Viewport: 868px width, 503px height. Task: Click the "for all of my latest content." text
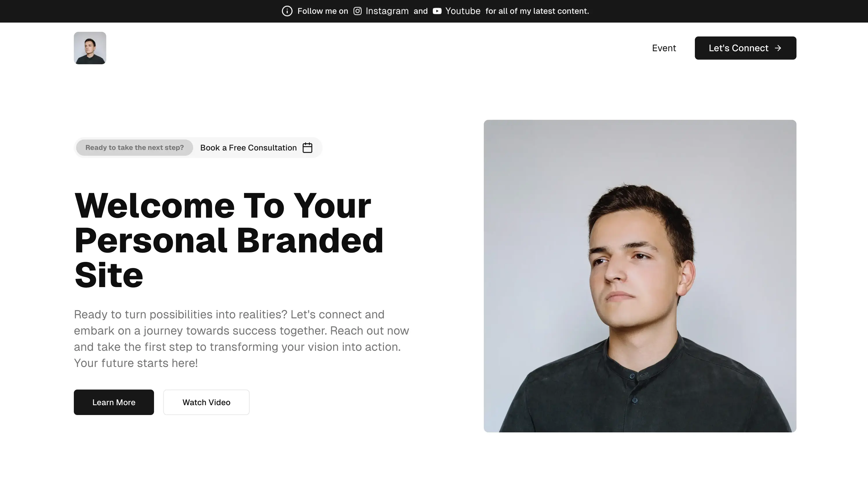(x=537, y=11)
